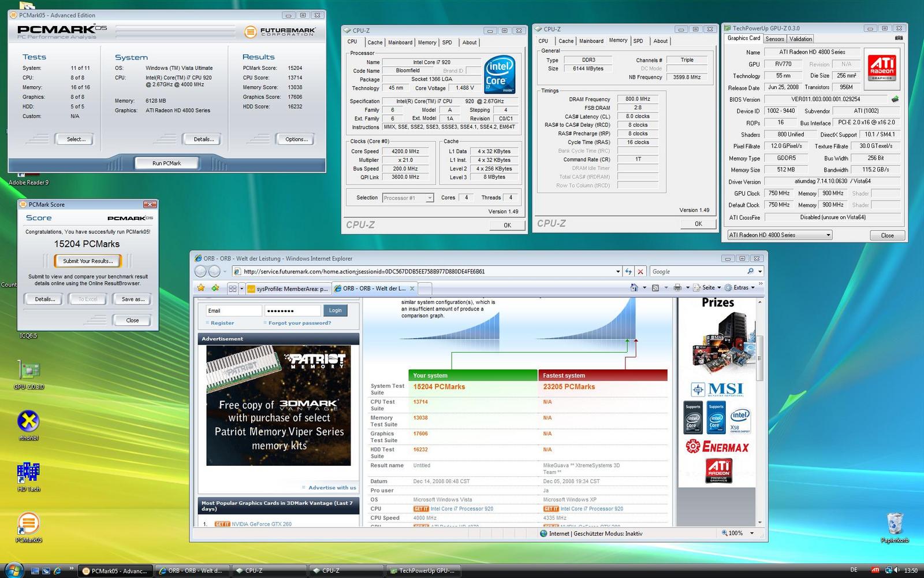This screenshot has height=578, width=924.
Task: Open the Papierkorb recycle bin icon
Action: [895, 527]
